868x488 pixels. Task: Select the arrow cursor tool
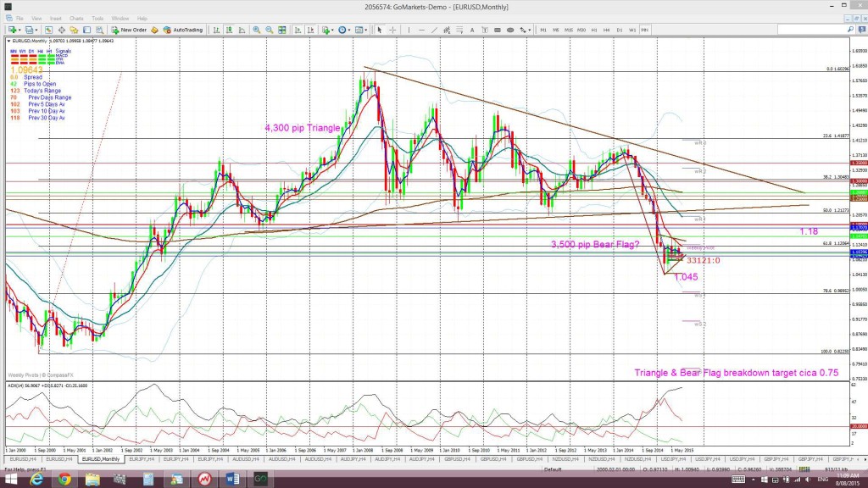pos(380,30)
